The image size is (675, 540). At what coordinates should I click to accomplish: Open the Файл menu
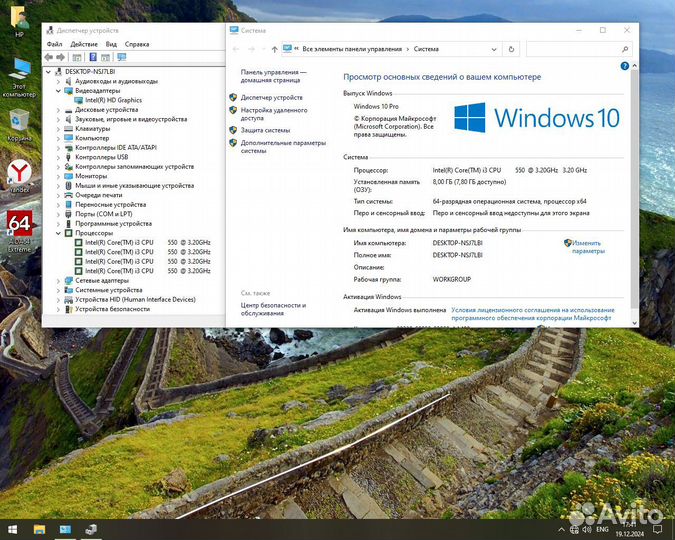tap(54, 44)
